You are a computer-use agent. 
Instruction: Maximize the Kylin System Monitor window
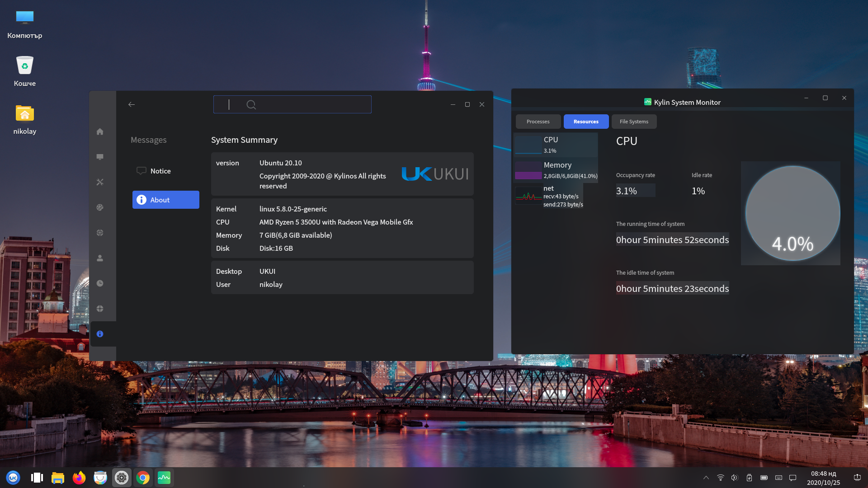coord(825,98)
